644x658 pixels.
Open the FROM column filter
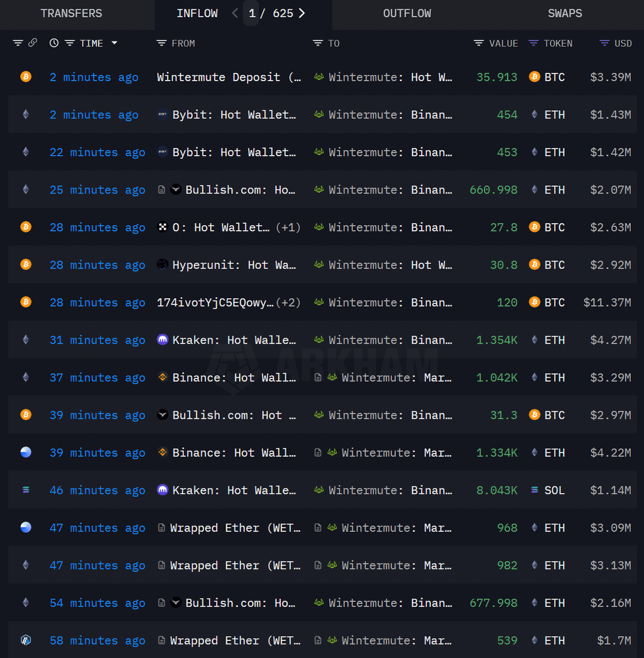(161, 43)
